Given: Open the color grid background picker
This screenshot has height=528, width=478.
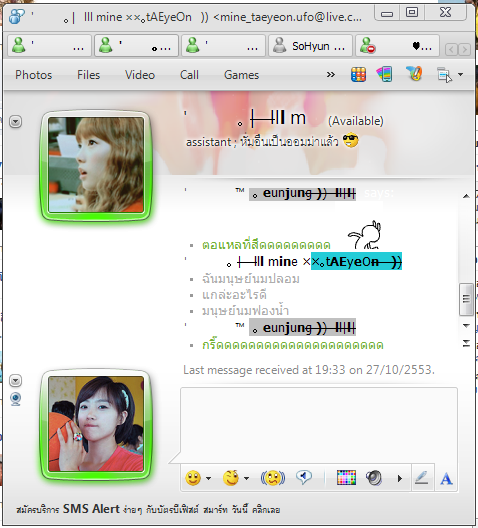Looking at the screenshot, I should coord(346,478).
